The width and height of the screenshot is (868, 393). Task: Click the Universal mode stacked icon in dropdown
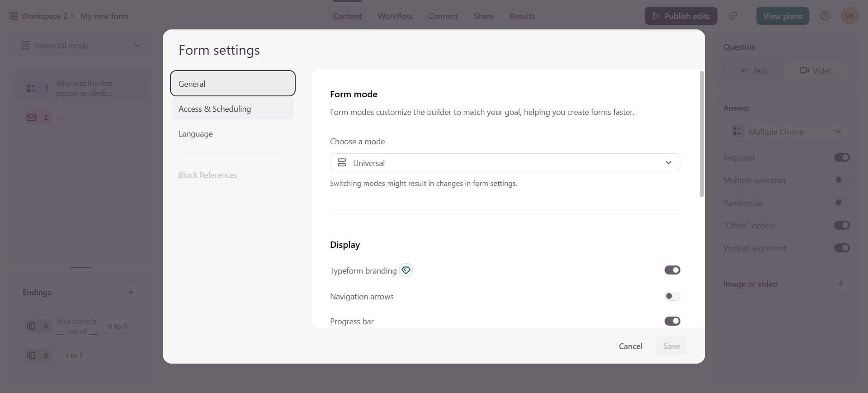click(342, 162)
